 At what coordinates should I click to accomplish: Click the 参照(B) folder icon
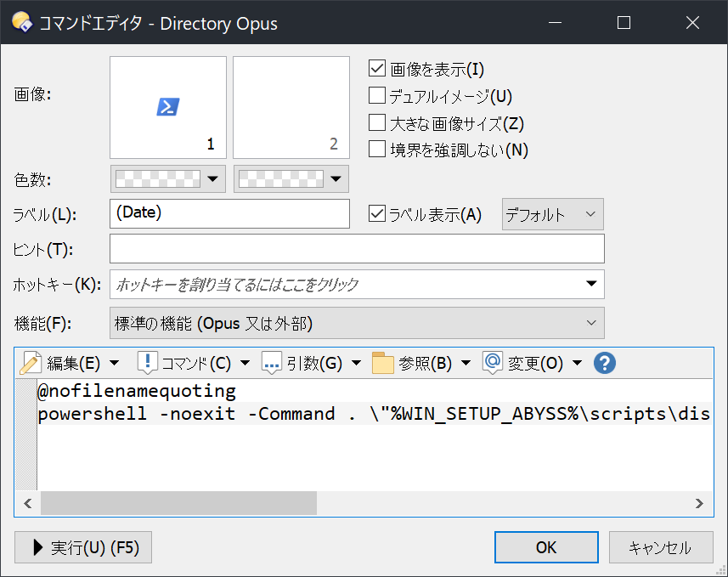click(x=382, y=364)
